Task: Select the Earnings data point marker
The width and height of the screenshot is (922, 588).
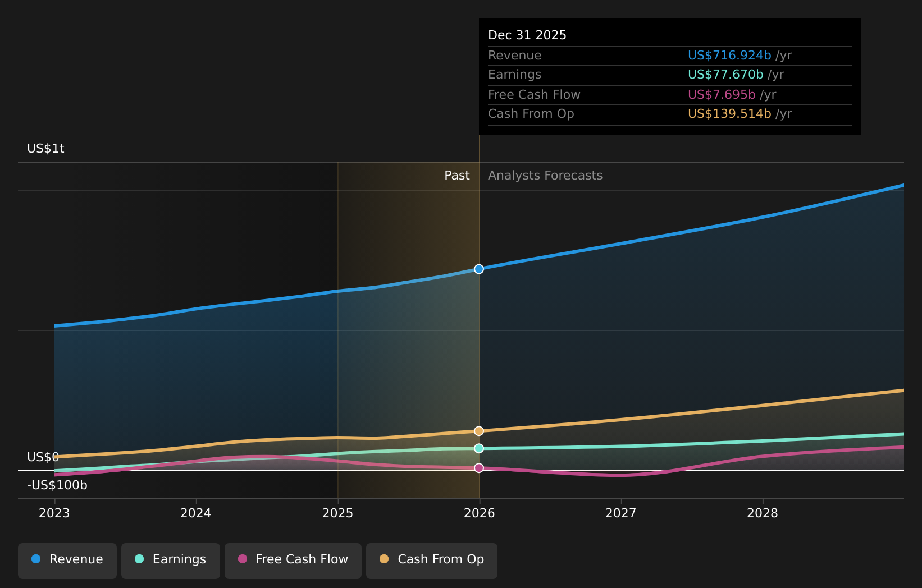Action: 479,448
